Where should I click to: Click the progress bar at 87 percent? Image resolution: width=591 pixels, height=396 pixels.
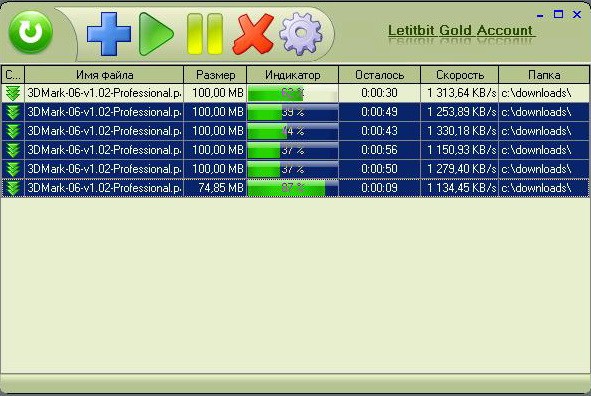point(292,188)
